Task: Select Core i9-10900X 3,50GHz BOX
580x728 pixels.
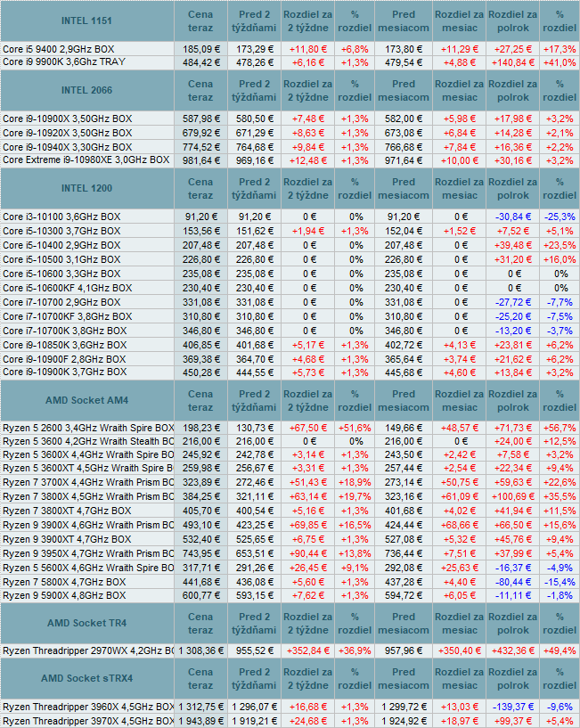Action: [68, 119]
